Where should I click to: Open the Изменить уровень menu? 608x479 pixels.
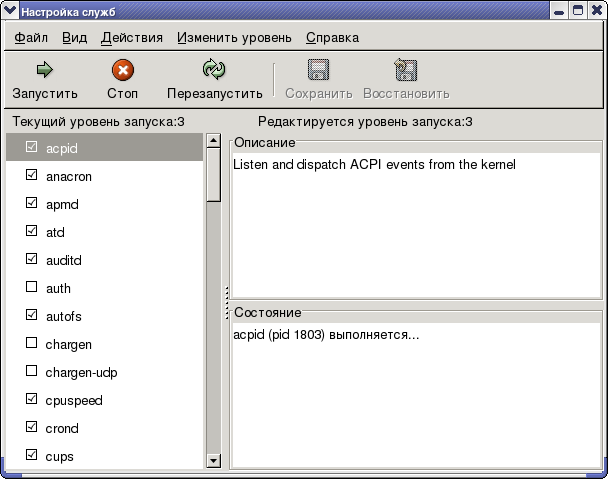[234, 38]
